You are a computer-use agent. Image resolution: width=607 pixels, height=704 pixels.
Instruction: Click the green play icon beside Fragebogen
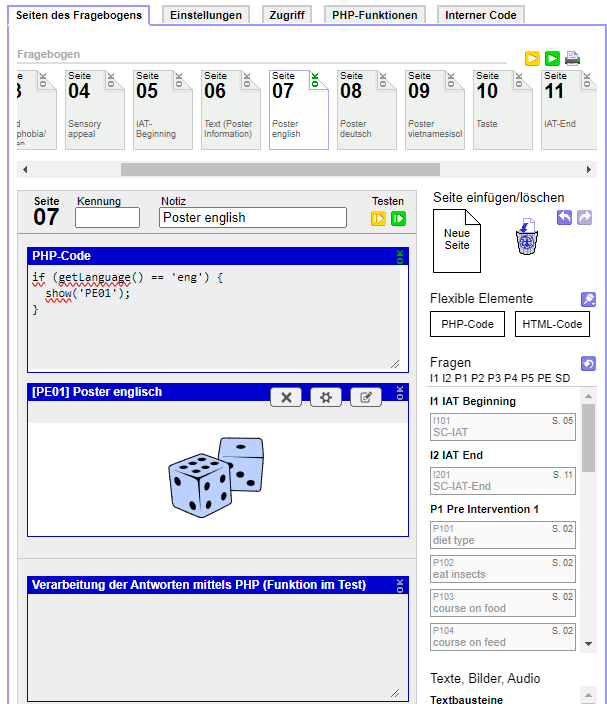point(552,58)
